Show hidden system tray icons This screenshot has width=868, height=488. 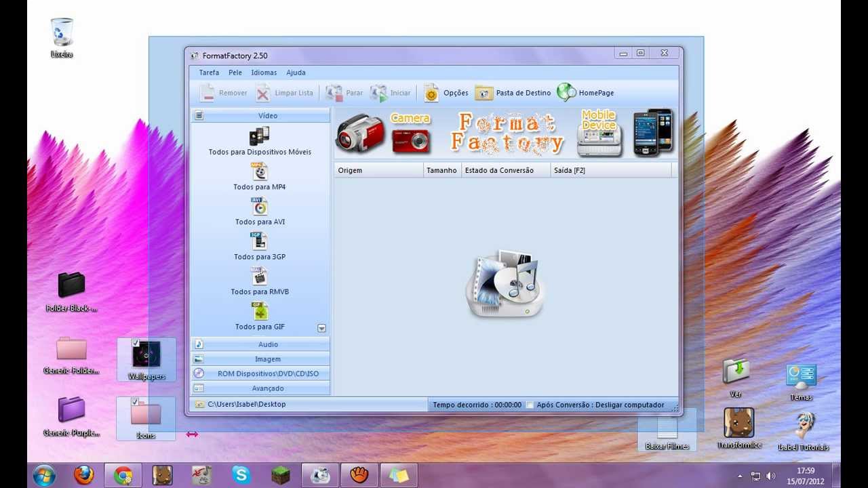tap(740, 476)
